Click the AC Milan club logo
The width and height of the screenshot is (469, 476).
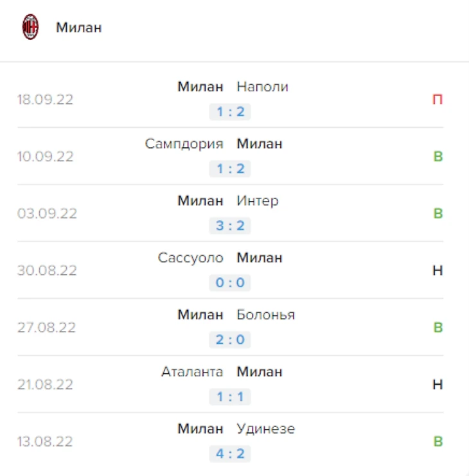tap(30, 28)
